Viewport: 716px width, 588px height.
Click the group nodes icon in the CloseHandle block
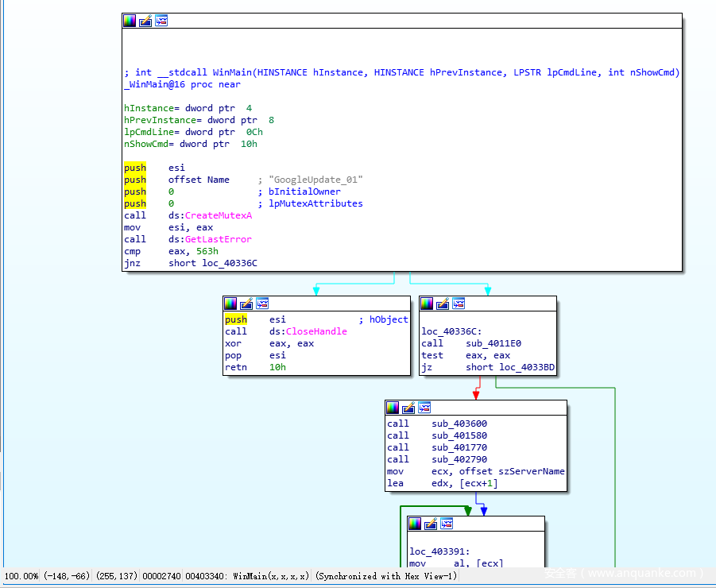(x=262, y=304)
